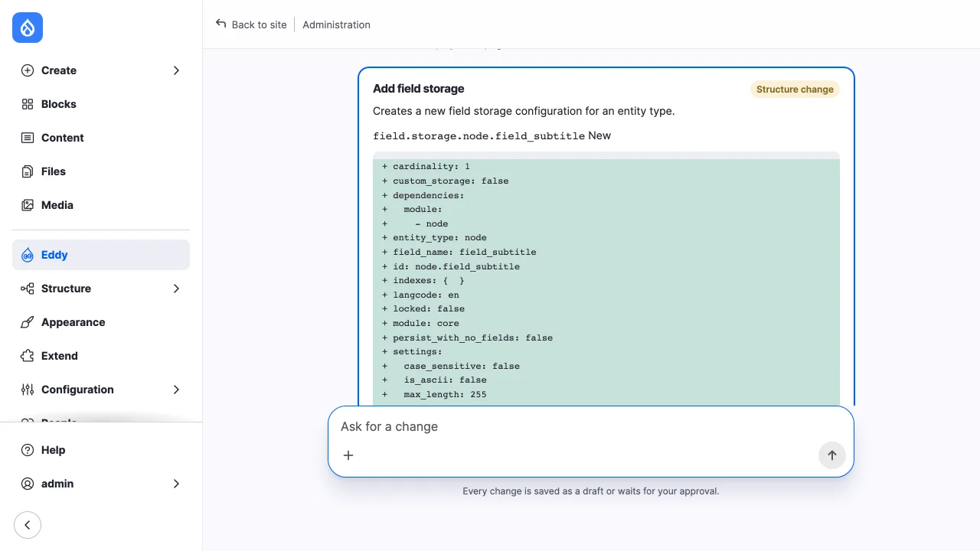Viewport: 980px width, 551px height.
Task: Click the draft approval notice text
Action: click(591, 491)
